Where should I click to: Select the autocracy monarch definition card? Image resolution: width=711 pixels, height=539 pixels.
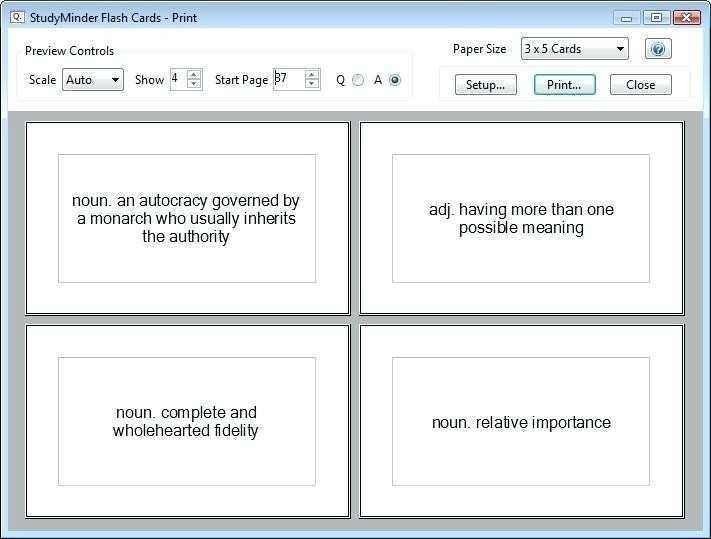tap(187, 218)
